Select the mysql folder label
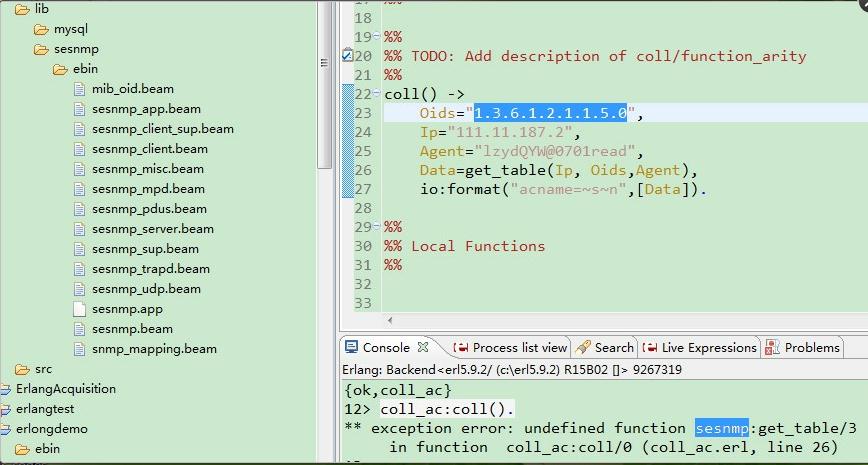Image resolution: width=868 pixels, height=465 pixels. click(x=71, y=29)
